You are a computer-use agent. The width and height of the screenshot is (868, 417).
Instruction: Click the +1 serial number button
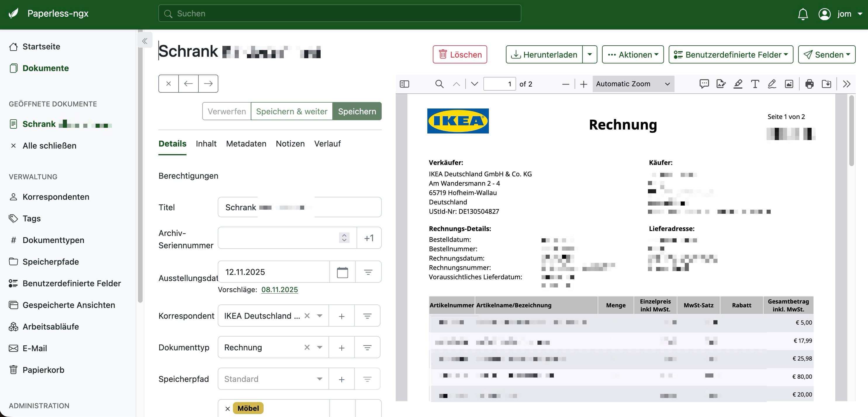pos(369,238)
